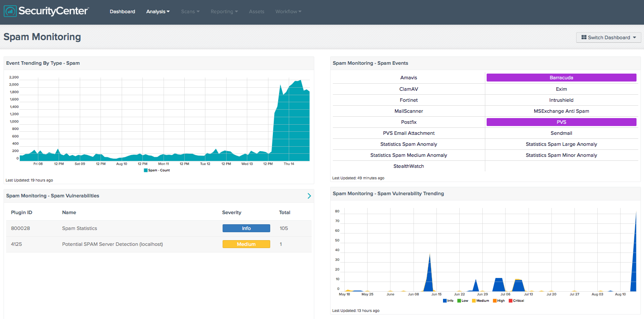Open the Assets menu item
Viewport: 644px width, 319px height.
click(x=257, y=11)
